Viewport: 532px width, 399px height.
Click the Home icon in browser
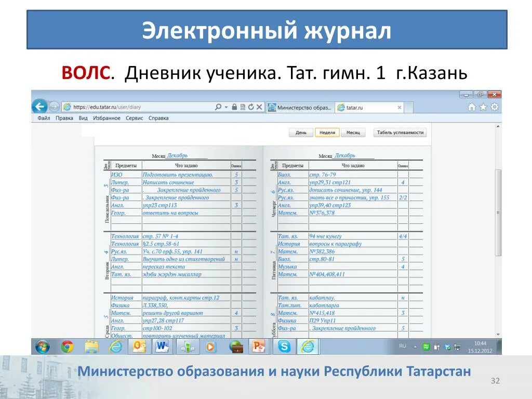pyautogui.click(x=472, y=107)
